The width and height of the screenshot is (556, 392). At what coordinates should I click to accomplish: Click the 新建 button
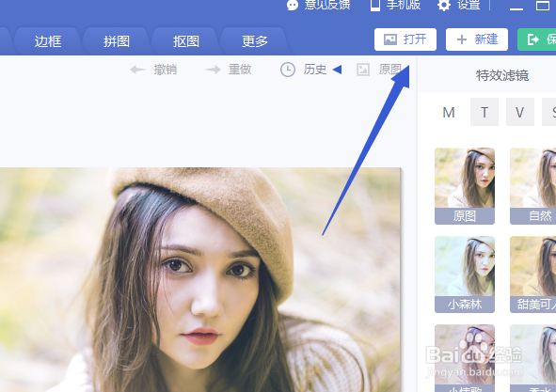click(x=477, y=39)
